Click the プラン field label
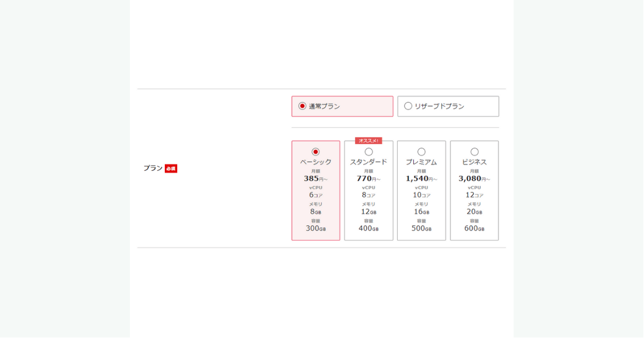 pos(152,168)
